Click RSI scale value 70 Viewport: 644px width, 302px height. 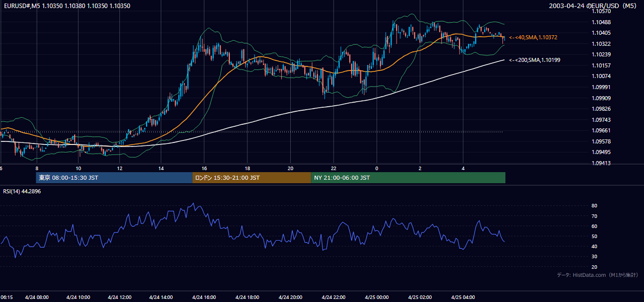595,216
